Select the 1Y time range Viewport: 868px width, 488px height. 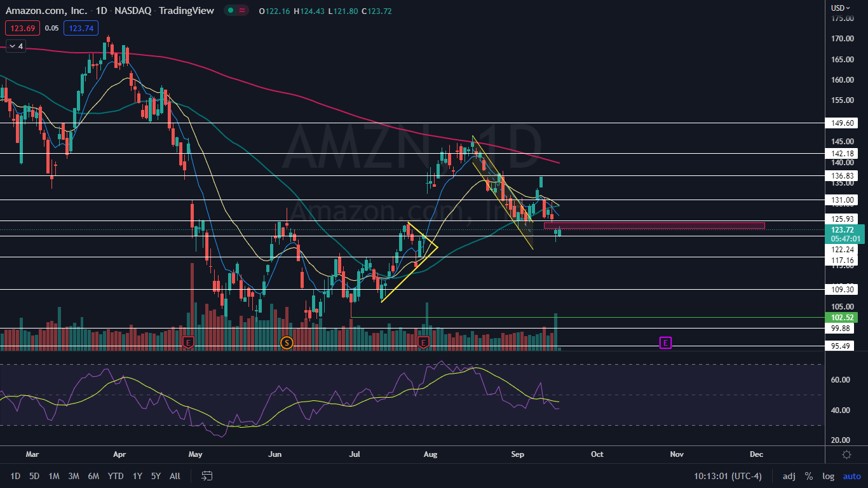[137, 476]
